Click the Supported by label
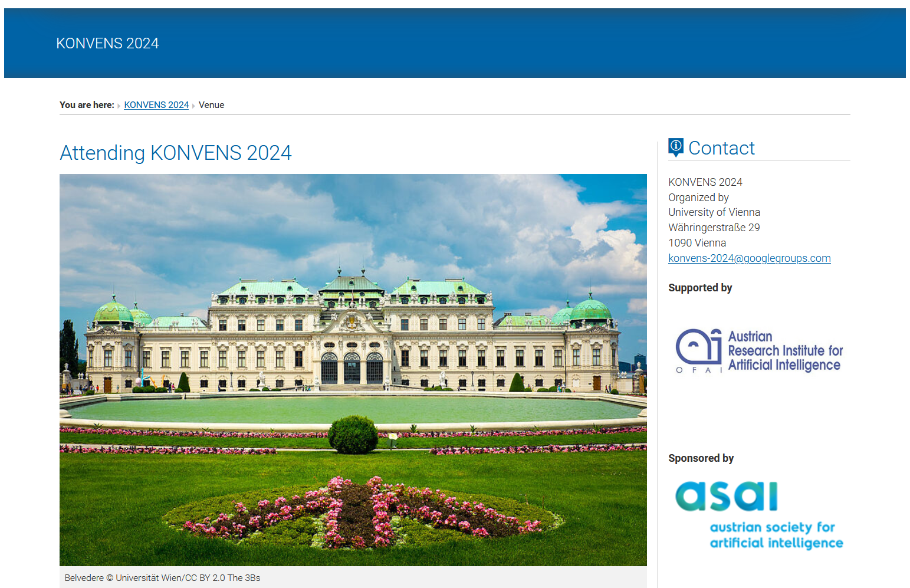The image size is (910, 588). pyautogui.click(x=700, y=288)
